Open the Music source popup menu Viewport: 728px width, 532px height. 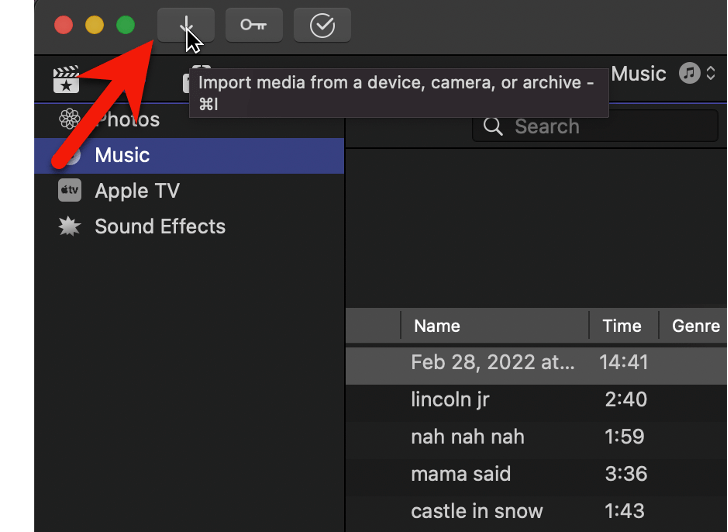click(664, 74)
